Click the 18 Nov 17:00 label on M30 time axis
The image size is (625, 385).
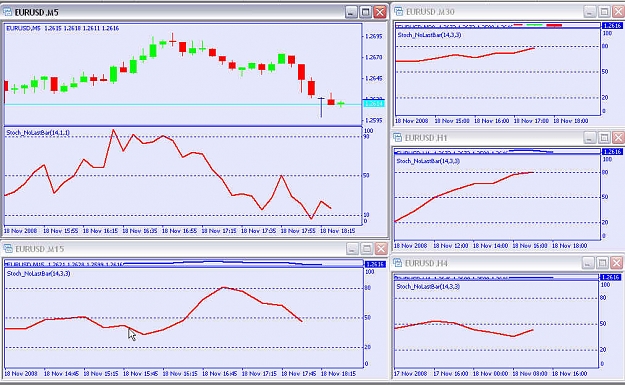pyautogui.click(x=531, y=121)
